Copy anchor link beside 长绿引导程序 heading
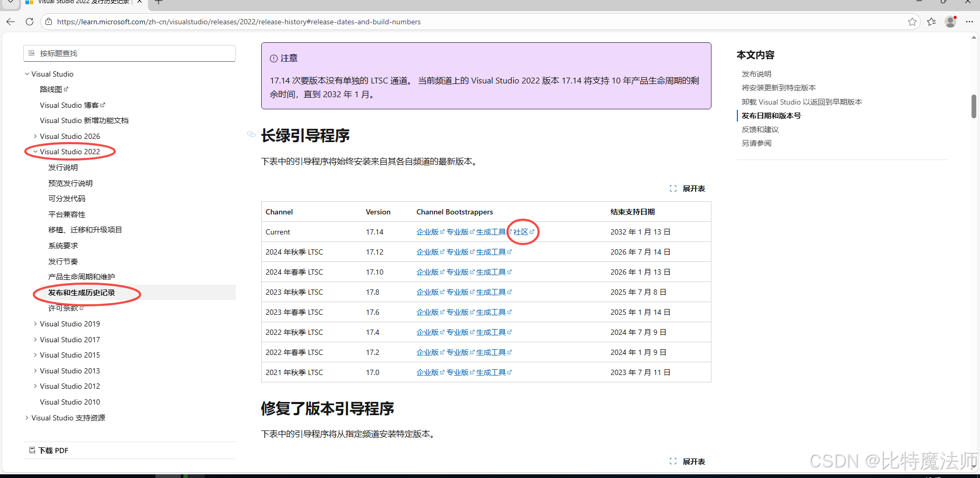The height and width of the screenshot is (478, 980). (x=251, y=135)
